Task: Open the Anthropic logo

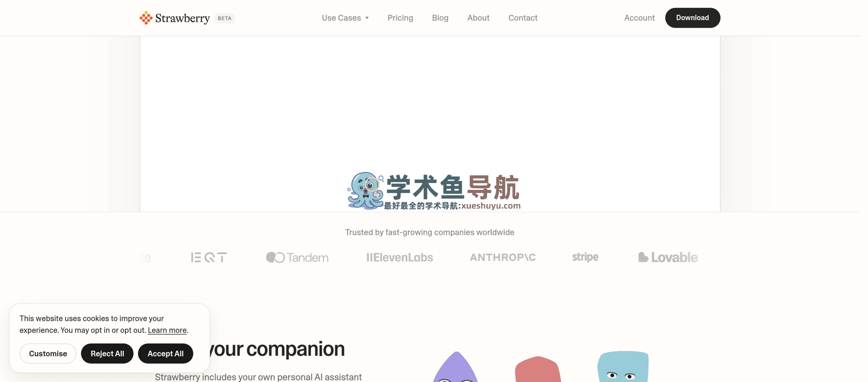Action: coord(503,257)
